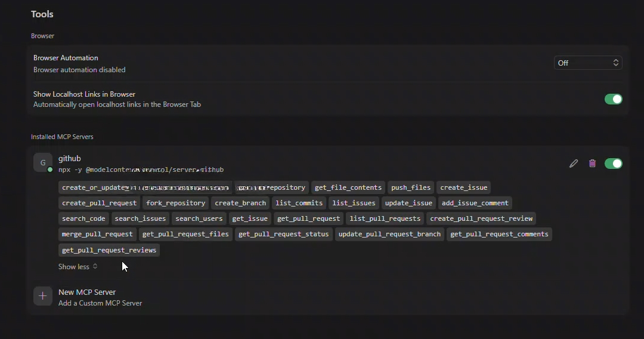The height and width of the screenshot is (339, 644).
Task: Select the get_pull_request_reviews tool tag
Action: 109,250
